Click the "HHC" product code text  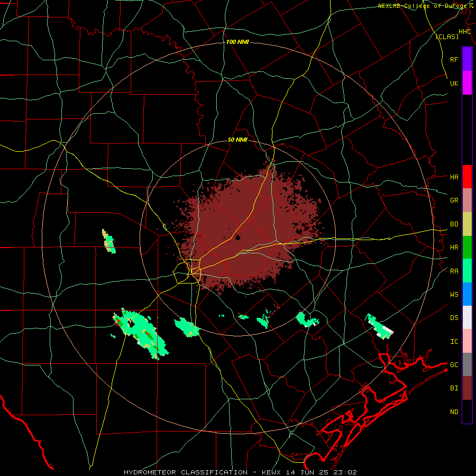pyautogui.click(x=464, y=32)
